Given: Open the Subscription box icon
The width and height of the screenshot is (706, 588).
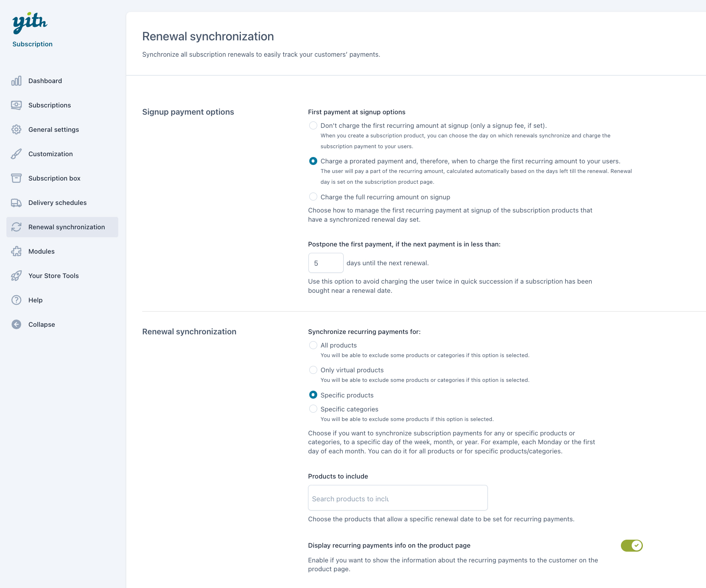Looking at the screenshot, I should point(16,179).
